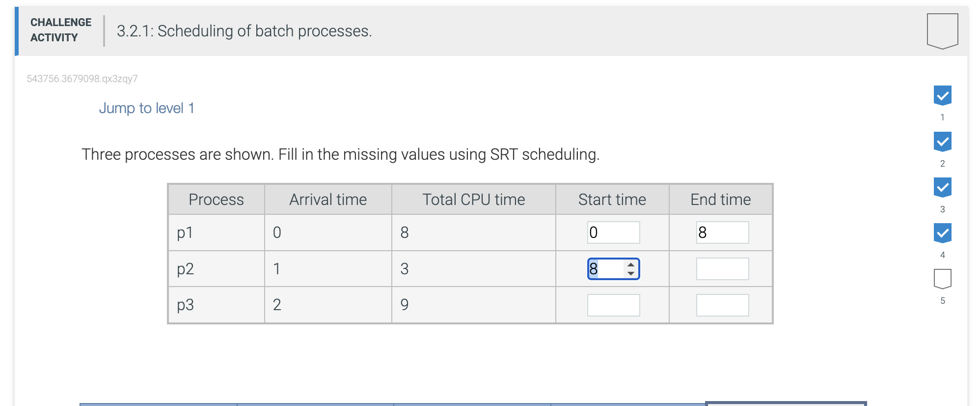Click the Jump to level 1 link
980x406 pixels.
147,108
